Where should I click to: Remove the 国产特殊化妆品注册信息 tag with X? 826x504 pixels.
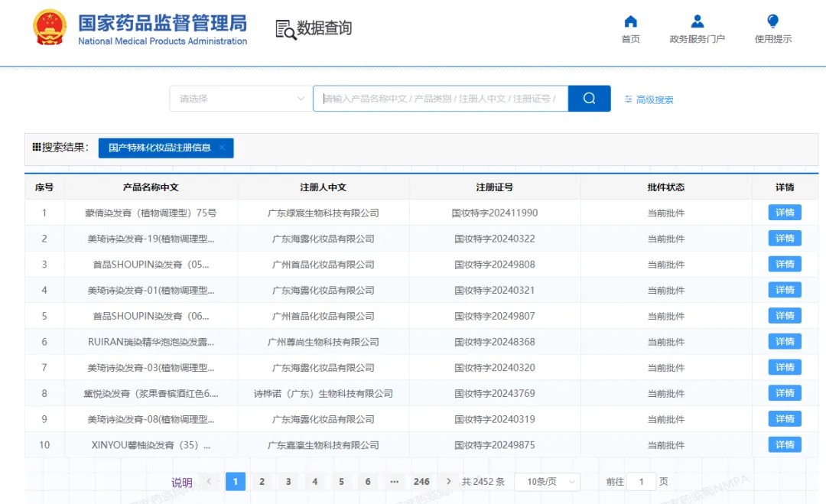tap(223, 148)
